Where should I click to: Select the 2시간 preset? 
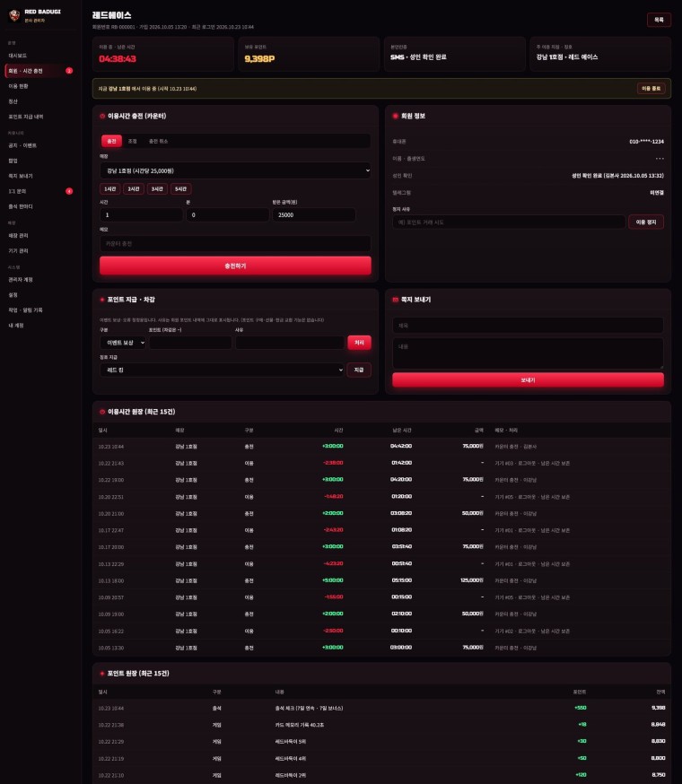tap(134, 189)
